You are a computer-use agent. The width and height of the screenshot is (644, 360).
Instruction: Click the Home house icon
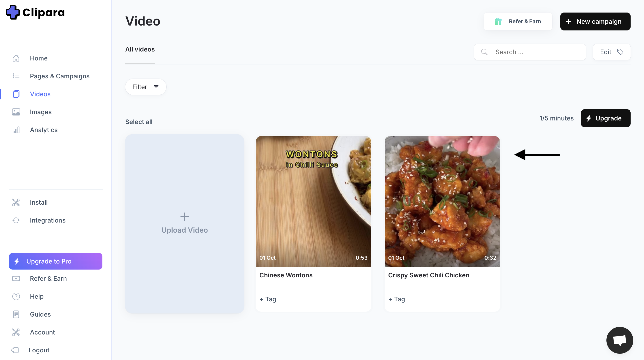point(16,58)
